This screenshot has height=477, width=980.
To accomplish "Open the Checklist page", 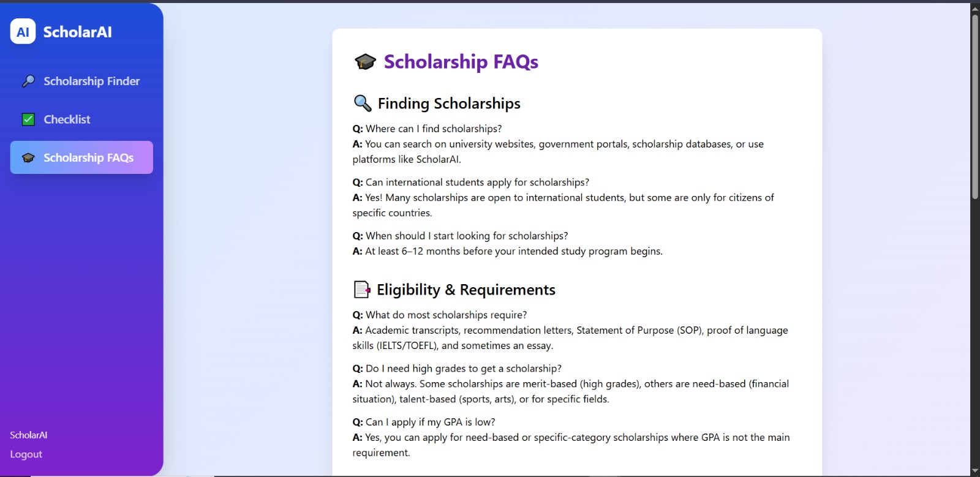I will (x=67, y=119).
